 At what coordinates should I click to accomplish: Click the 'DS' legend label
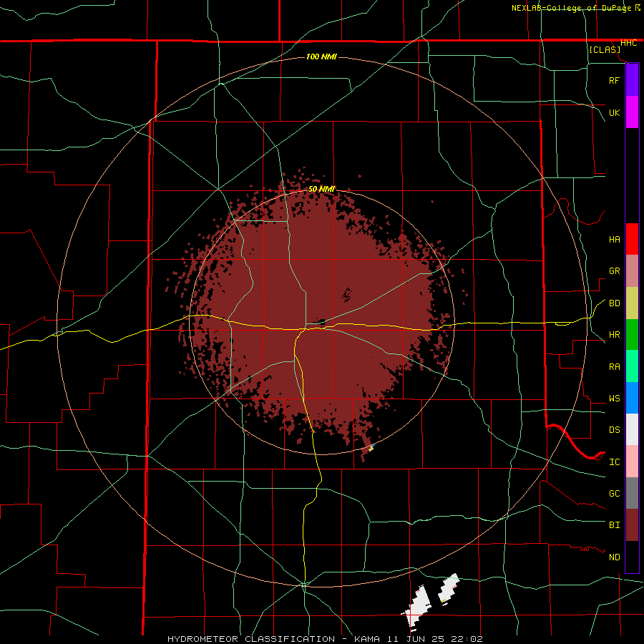tap(614, 430)
